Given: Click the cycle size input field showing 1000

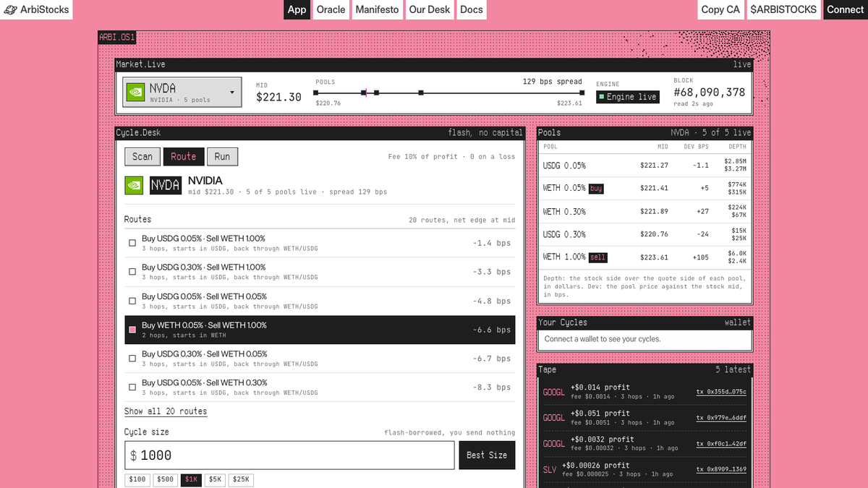Looking at the screenshot, I should pyautogui.click(x=289, y=455).
